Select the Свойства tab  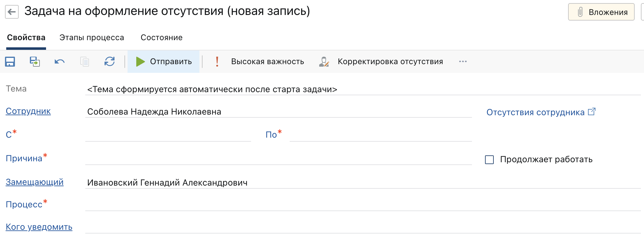pos(26,38)
